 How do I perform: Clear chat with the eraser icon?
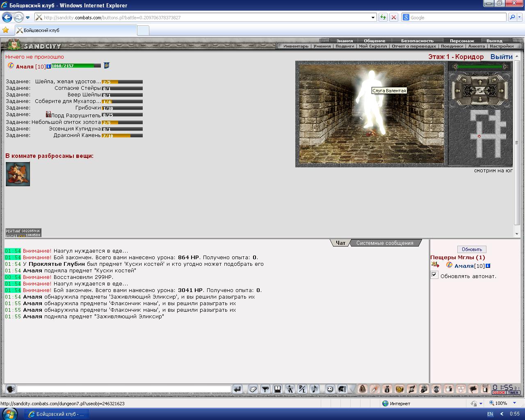253,389
